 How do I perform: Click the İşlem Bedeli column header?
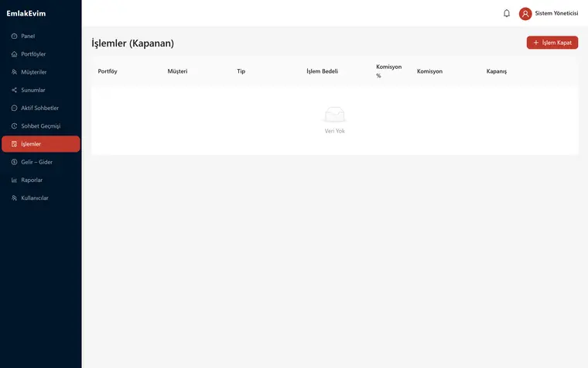[x=322, y=71]
